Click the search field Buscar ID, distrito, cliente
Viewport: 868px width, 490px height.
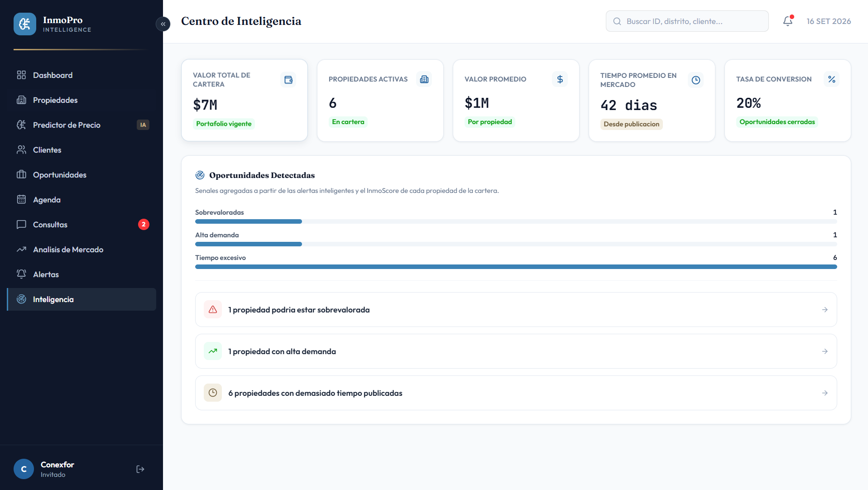point(687,21)
